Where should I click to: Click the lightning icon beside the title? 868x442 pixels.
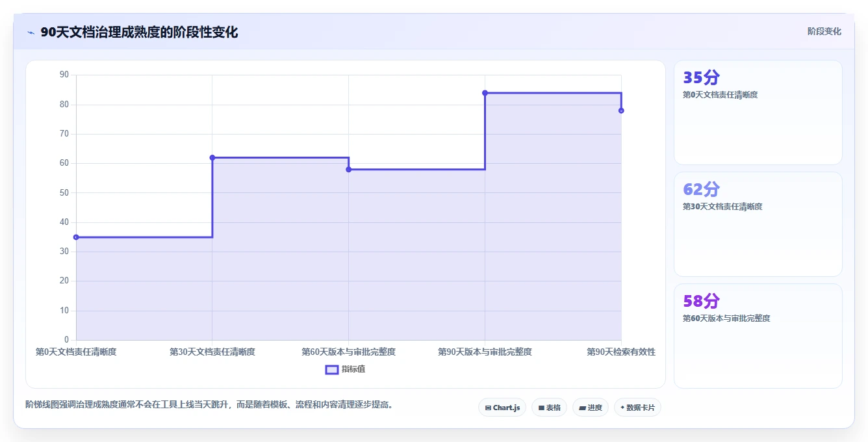(x=31, y=32)
